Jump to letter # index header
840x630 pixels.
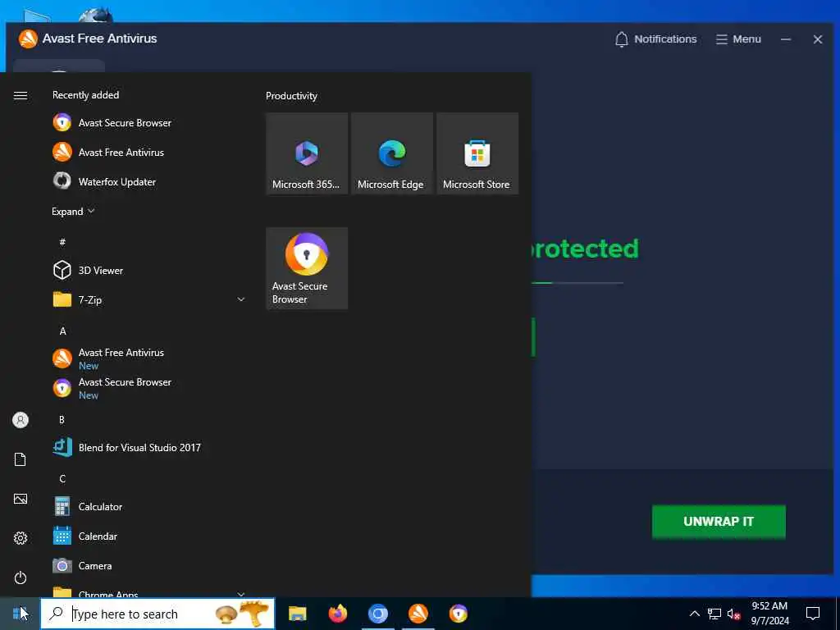(62, 242)
